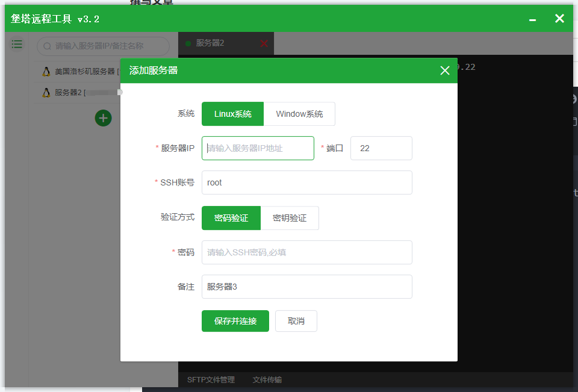
Task: Switch to the 文件传输 tab
Action: [267, 379]
